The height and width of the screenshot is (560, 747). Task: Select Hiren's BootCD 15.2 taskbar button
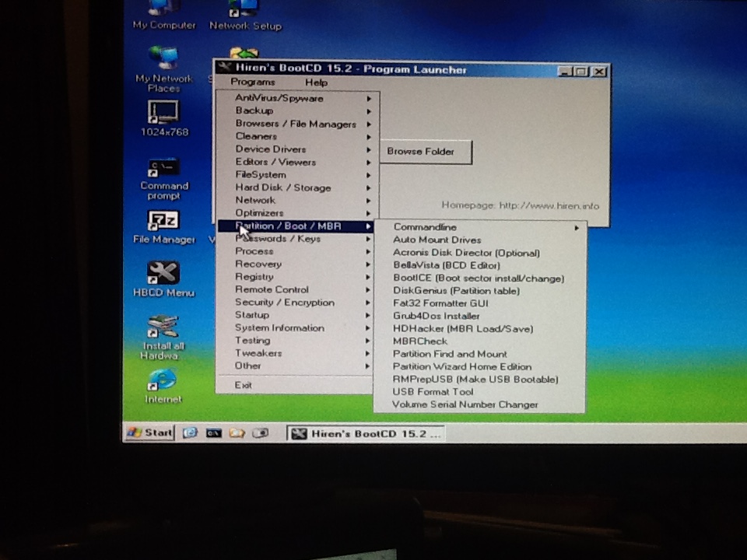pos(366,433)
